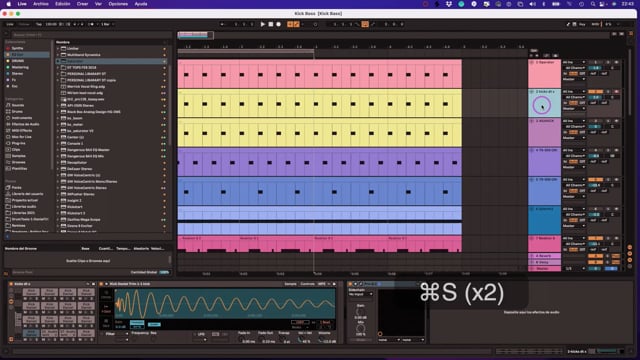Expand the Limiter browser item
Image resolution: width=640 pixels, height=360 pixels.
[x=58, y=49]
